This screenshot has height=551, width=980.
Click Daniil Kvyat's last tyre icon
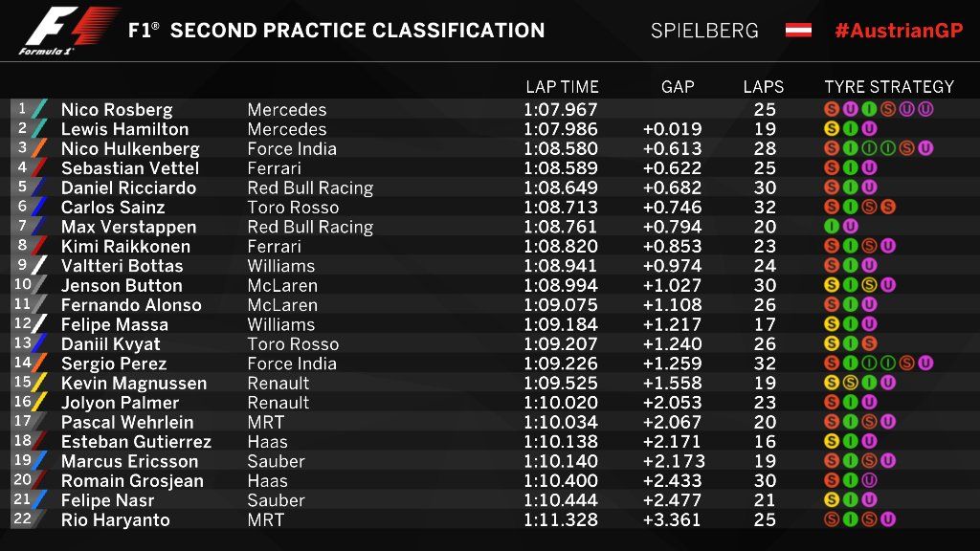coord(869,343)
